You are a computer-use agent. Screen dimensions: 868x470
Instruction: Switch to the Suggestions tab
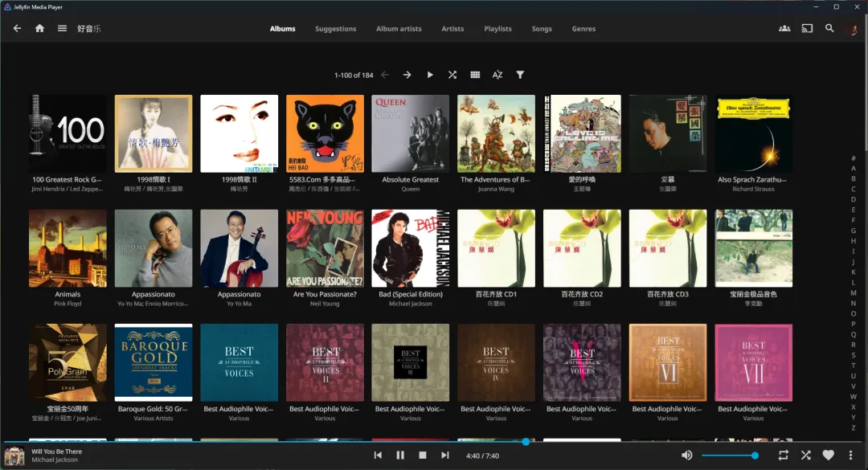click(335, 29)
